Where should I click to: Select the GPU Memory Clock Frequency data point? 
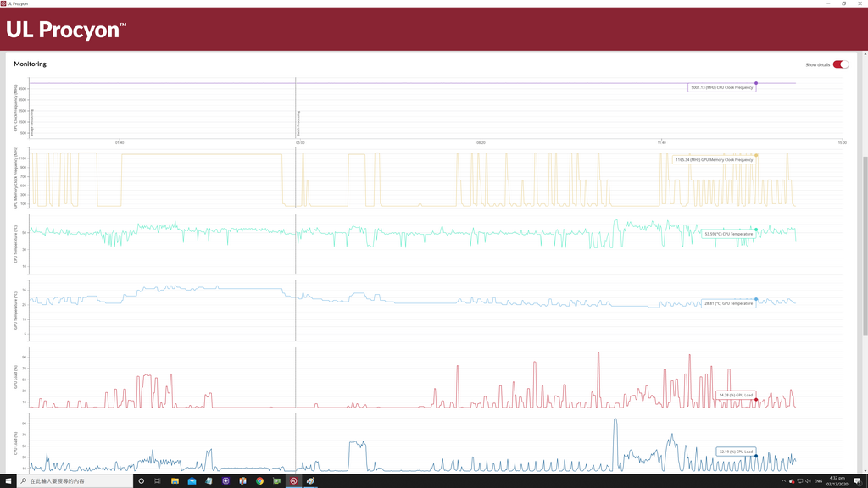click(x=756, y=155)
